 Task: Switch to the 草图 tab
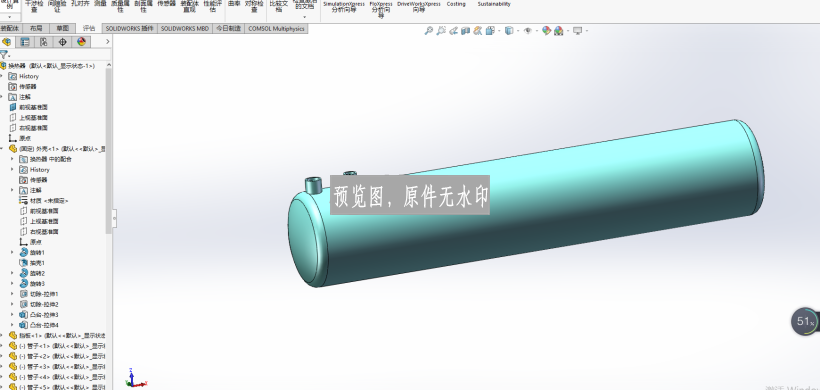coord(62,29)
